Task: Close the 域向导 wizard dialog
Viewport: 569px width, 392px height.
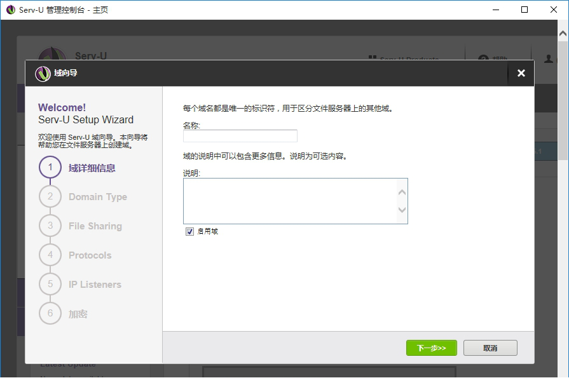Action: point(521,73)
